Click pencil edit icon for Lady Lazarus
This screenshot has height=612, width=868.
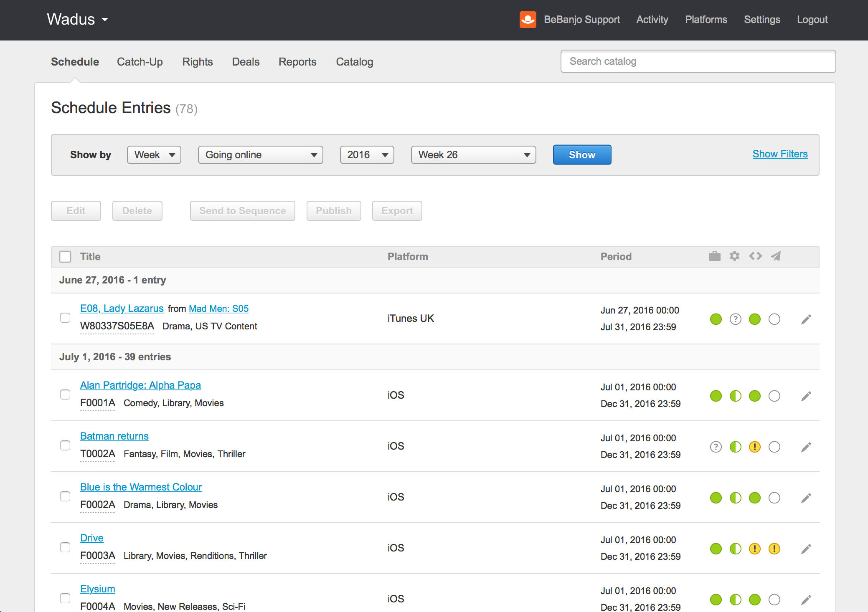[x=806, y=319]
